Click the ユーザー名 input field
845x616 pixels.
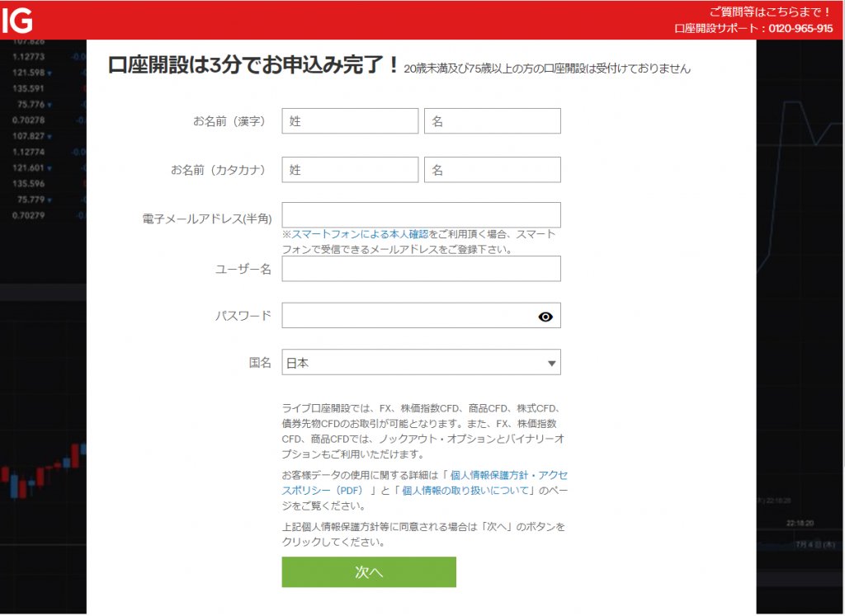(421, 269)
